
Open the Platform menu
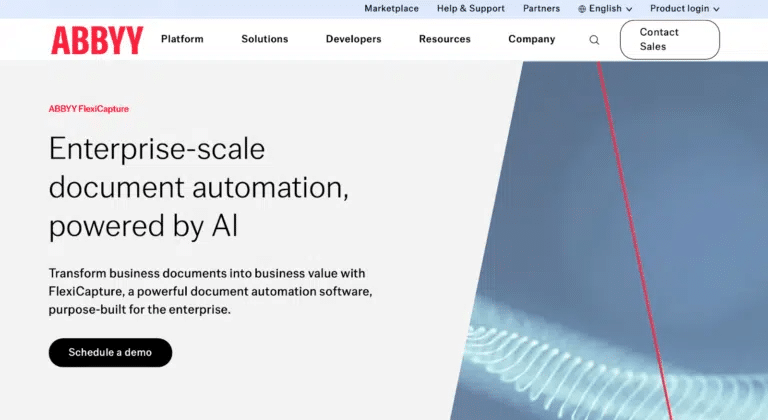(182, 39)
